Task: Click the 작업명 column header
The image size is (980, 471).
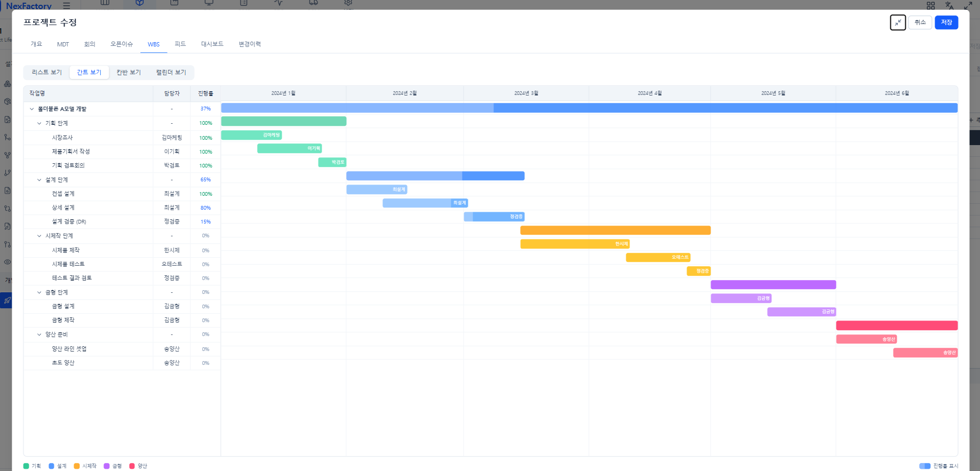Action: coord(89,93)
